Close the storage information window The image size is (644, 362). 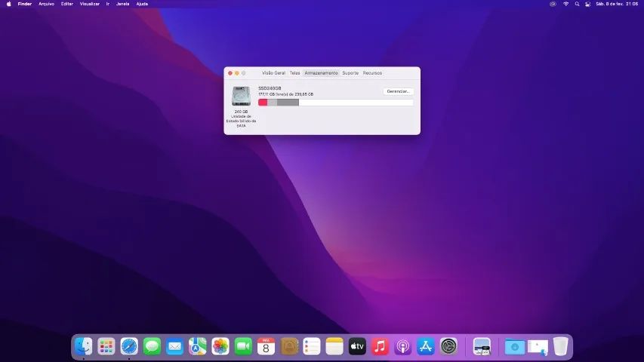point(230,73)
